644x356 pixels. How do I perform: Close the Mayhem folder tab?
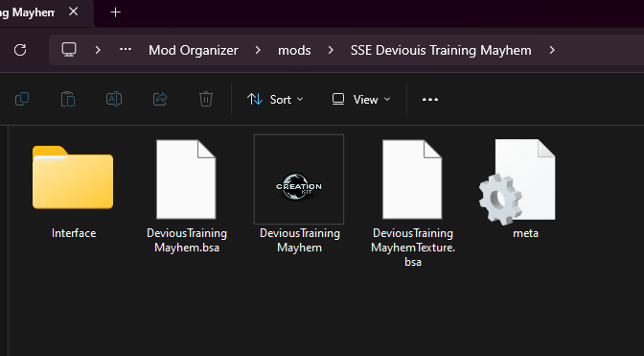point(74,12)
